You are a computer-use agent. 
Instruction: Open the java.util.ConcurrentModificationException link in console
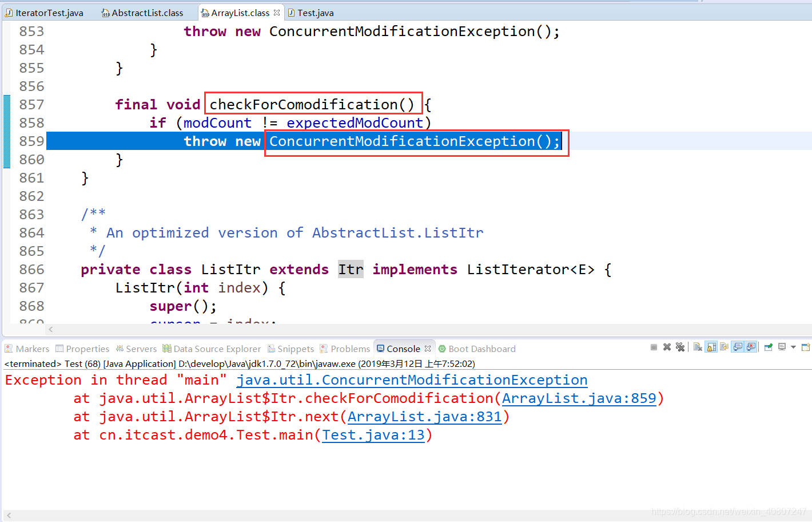coord(412,380)
